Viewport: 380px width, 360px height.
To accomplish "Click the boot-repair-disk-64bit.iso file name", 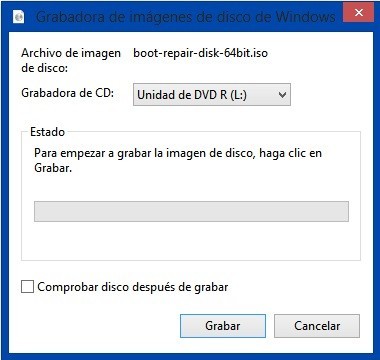I will click(x=200, y=53).
